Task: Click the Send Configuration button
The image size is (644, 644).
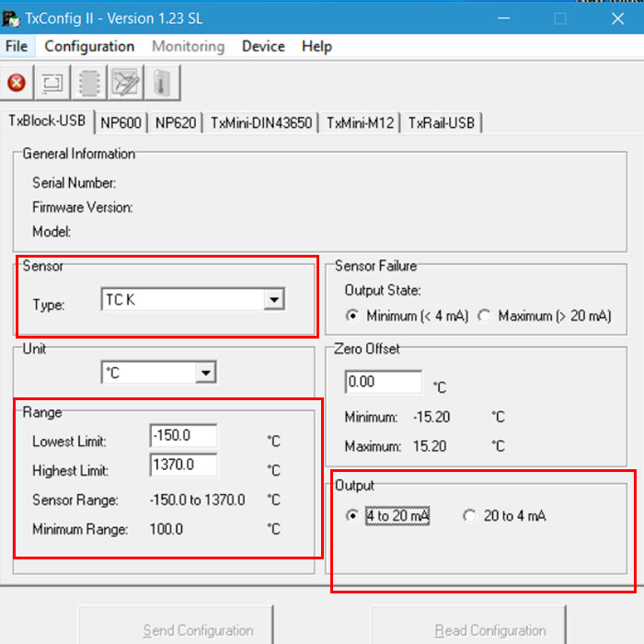Action: 176,625
